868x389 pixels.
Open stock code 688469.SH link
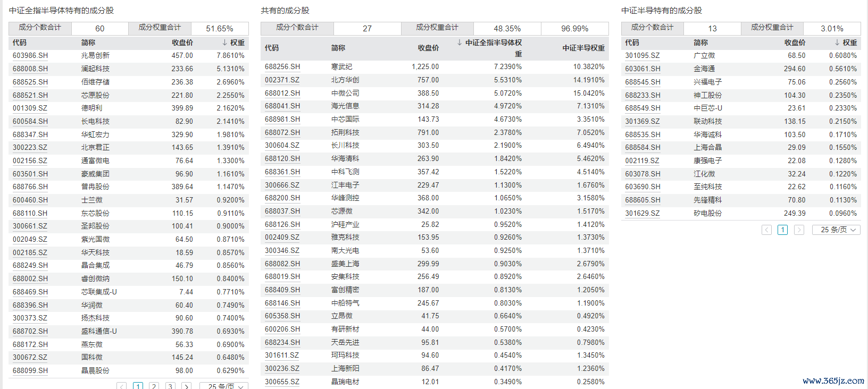(30, 292)
